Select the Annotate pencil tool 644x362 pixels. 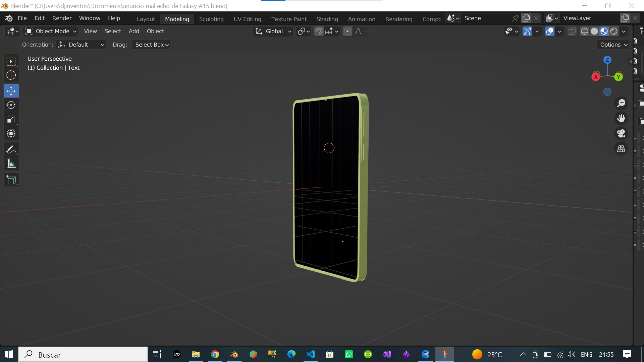[x=11, y=149]
